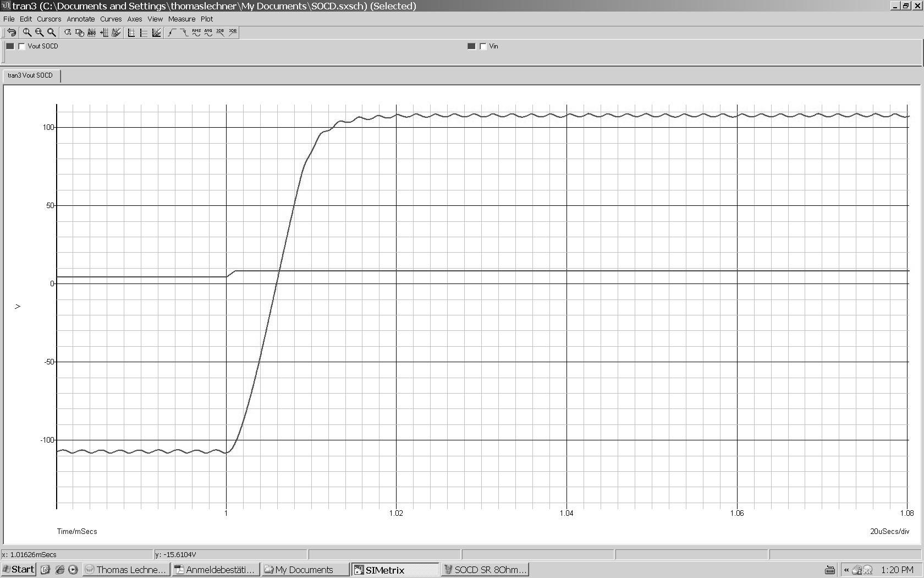Click the second 3DB high-pass bandwidth icon
The height and width of the screenshot is (578, 924).
(233, 32)
